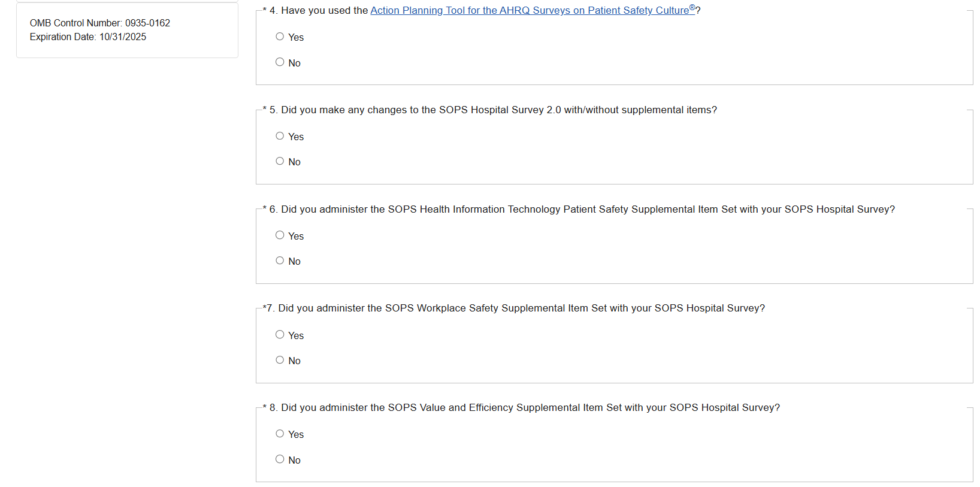Select No for Action Planning Tool question
Image resolution: width=980 pixels, height=487 pixels.
point(280,62)
